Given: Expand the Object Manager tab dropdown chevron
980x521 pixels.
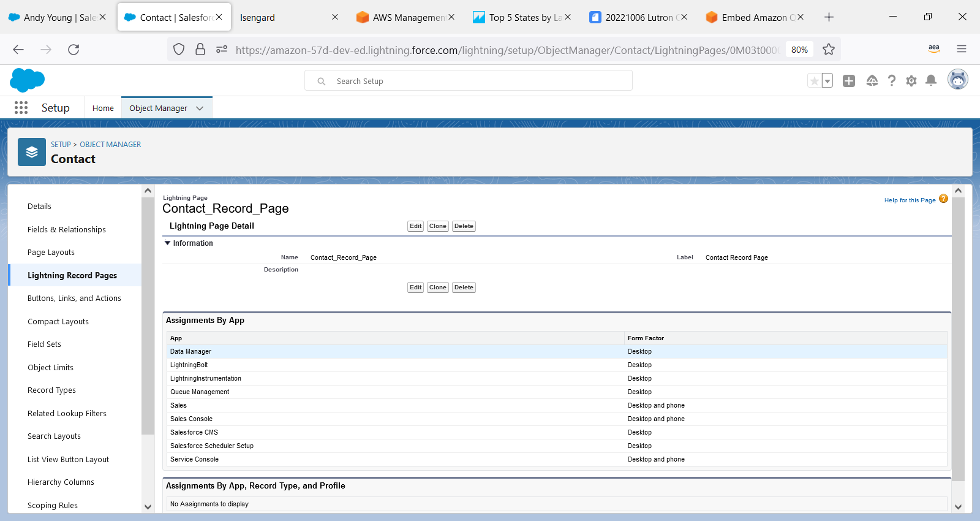Looking at the screenshot, I should coord(200,108).
